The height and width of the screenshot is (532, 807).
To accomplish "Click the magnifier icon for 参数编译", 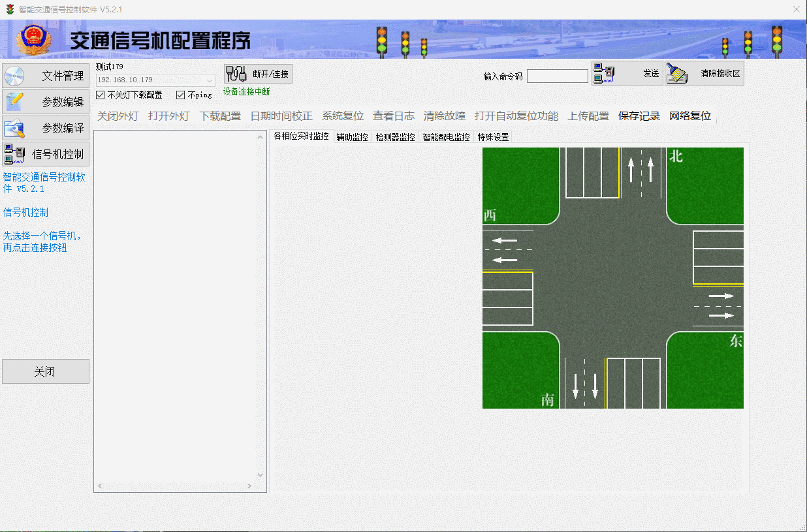I will (14, 128).
